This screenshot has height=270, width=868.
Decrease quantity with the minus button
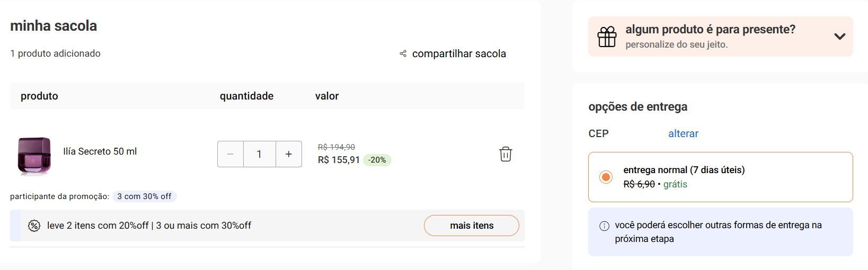point(231,154)
